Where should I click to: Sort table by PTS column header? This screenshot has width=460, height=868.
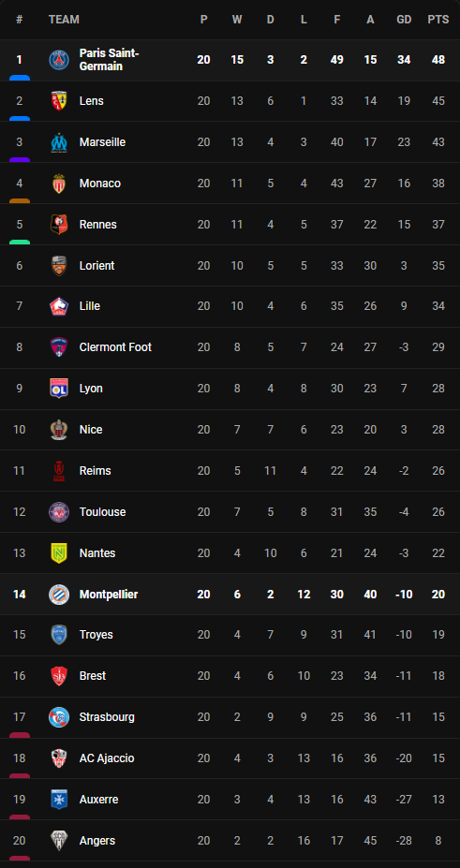click(438, 20)
